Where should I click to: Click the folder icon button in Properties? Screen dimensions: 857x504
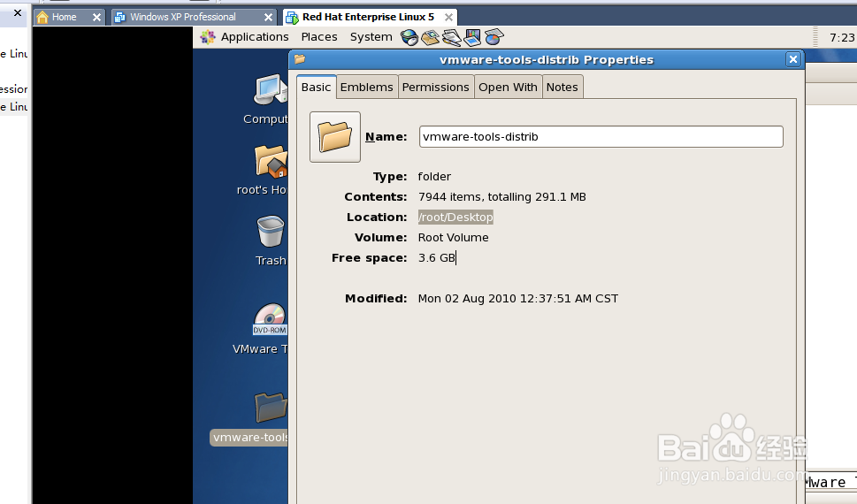335,137
